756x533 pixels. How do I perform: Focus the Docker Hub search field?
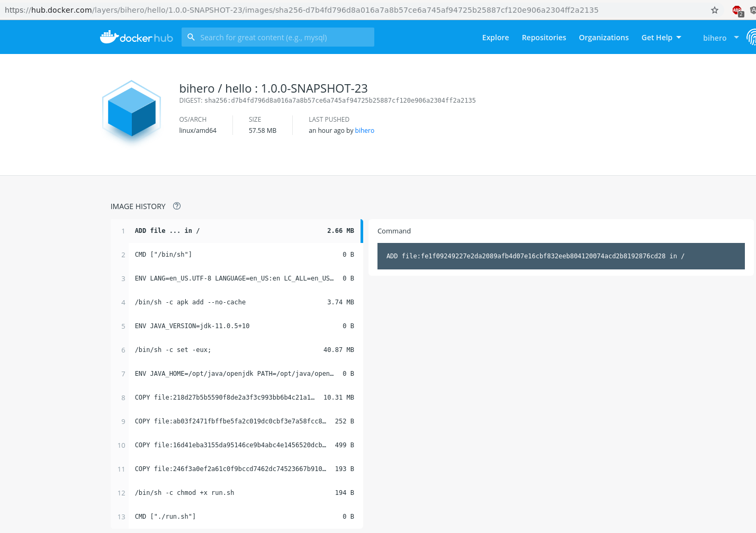click(x=278, y=37)
